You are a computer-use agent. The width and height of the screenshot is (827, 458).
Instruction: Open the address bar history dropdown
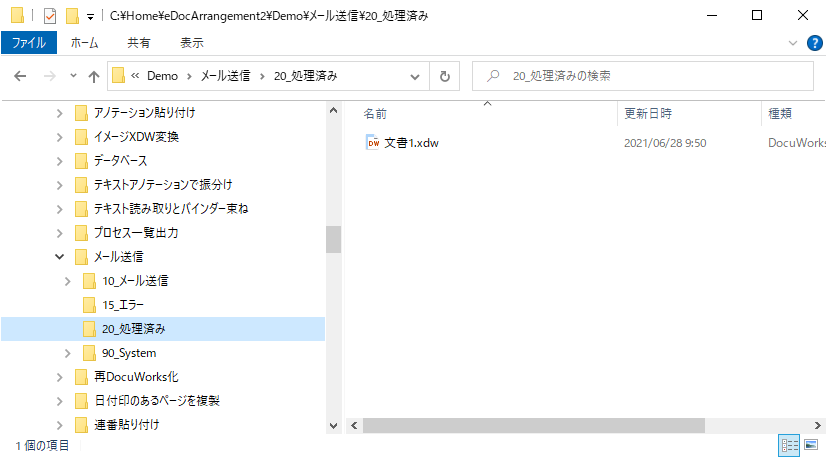pyautogui.click(x=415, y=77)
